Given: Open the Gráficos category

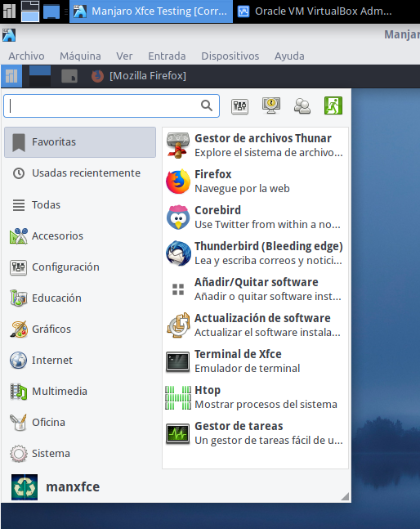Looking at the screenshot, I should click(x=80, y=329).
